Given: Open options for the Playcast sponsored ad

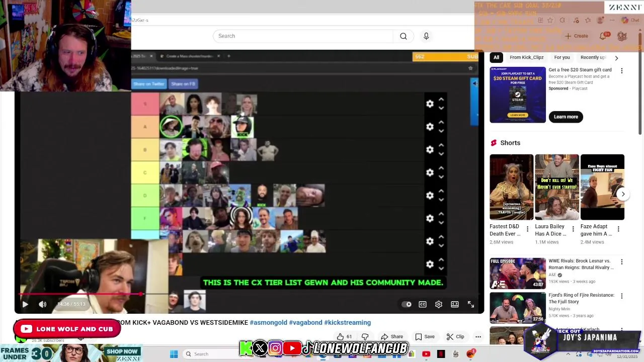Looking at the screenshot, I should [621, 71].
